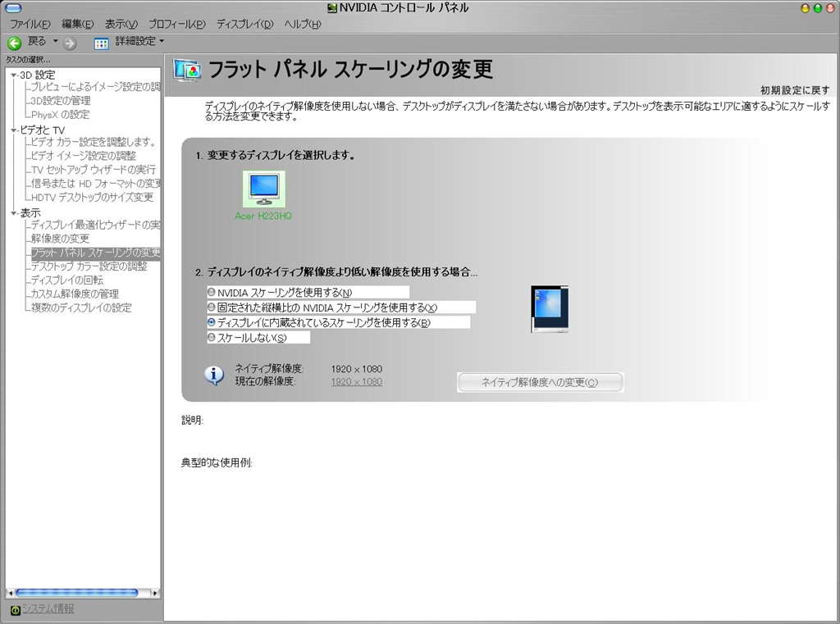Select ディスプレイの回転 tree item

coord(67,280)
